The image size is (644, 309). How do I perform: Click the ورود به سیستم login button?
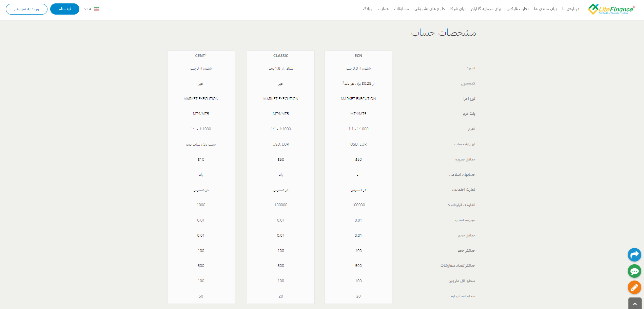click(x=26, y=9)
